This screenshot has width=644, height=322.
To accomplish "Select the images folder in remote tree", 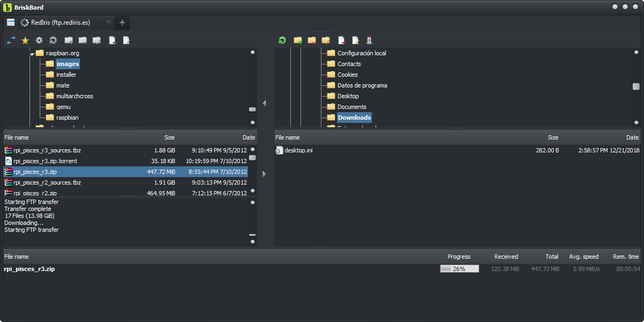I will (68, 64).
